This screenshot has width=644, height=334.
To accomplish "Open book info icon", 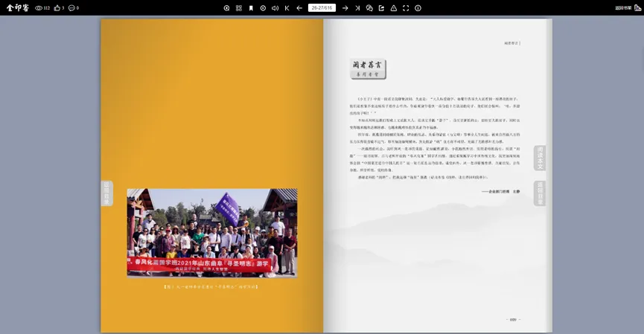I will point(418,7).
